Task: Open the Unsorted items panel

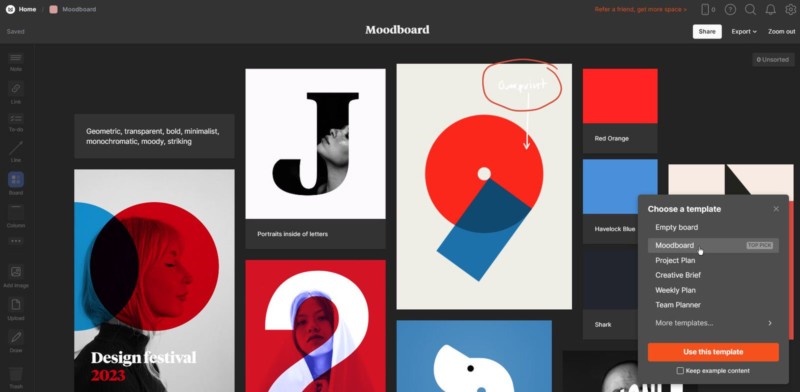Action: [773, 60]
